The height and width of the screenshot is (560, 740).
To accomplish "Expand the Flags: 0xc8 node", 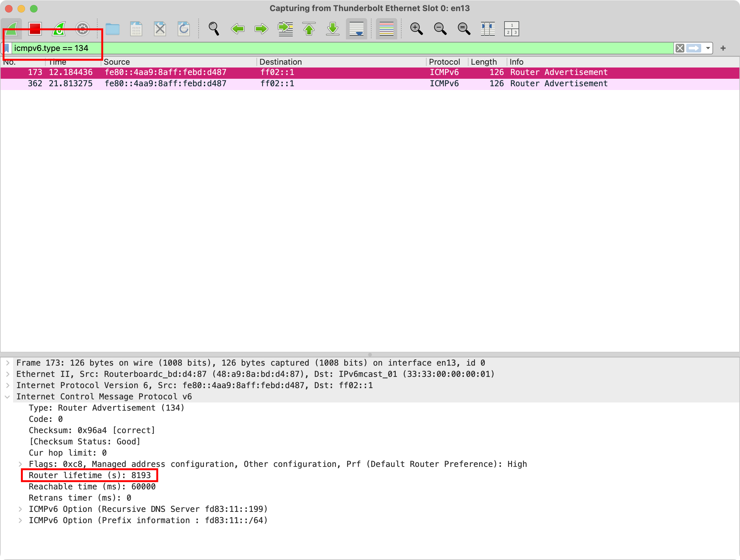I will coord(20,464).
